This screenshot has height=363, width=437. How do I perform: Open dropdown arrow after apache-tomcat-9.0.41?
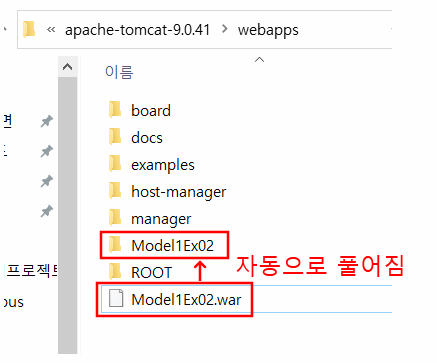pos(225,29)
